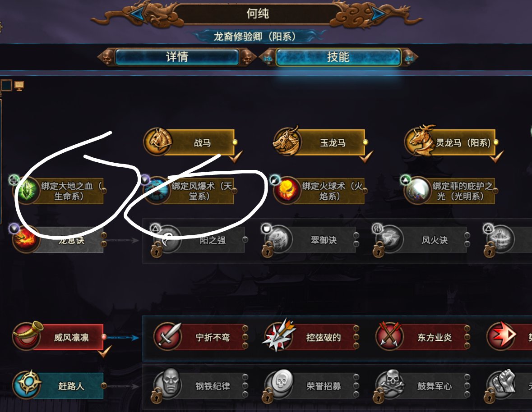Select the 东方业炎 crossed arrows icon
532x412 pixels.
[389, 335]
